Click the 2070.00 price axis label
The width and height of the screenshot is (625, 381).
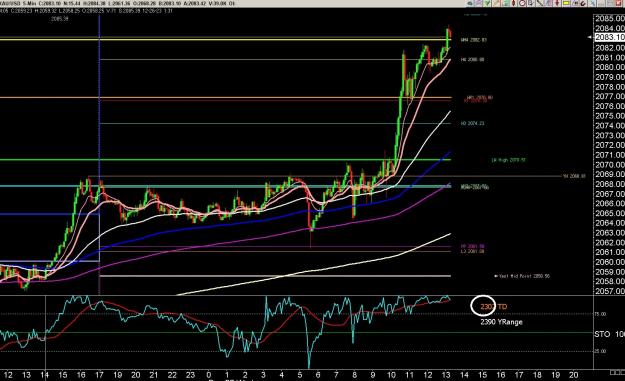pyautogui.click(x=610, y=165)
